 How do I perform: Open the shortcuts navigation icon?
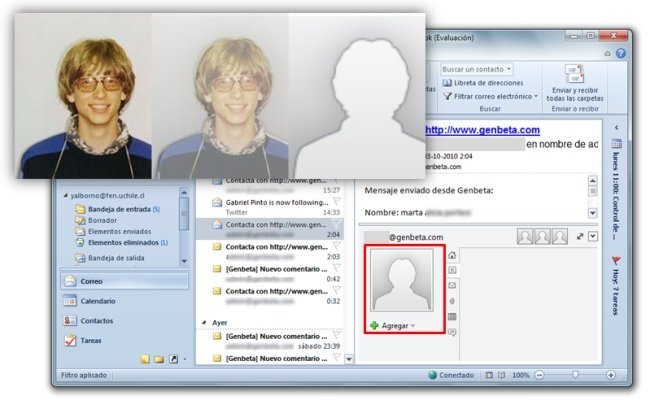pyautogui.click(x=174, y=359)
